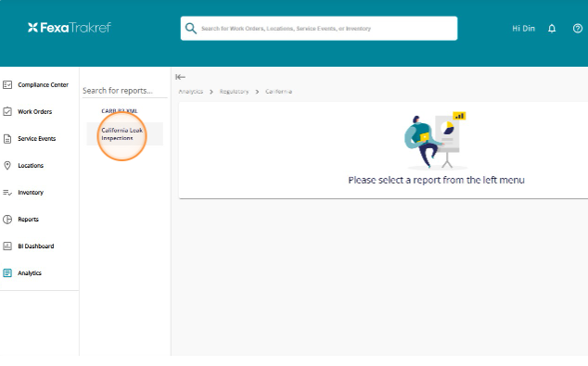588x366 pixels.
Task: Go to Work Orders
Action: point(35,111)
